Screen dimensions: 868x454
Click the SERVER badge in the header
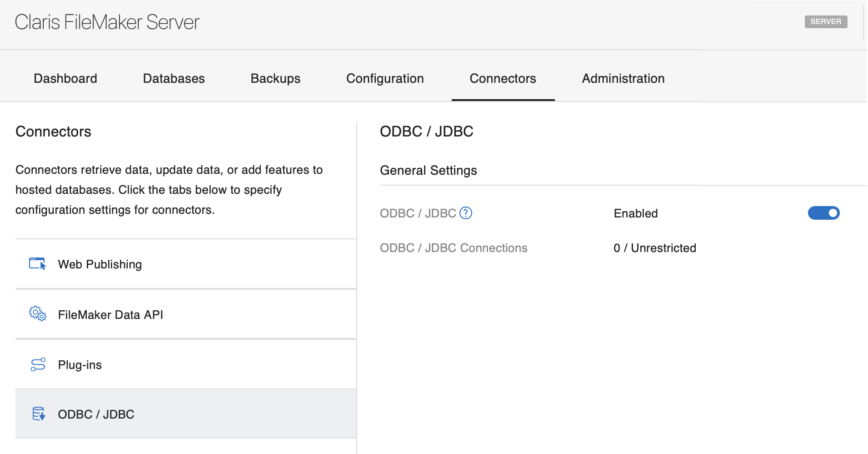pos(826,22)
